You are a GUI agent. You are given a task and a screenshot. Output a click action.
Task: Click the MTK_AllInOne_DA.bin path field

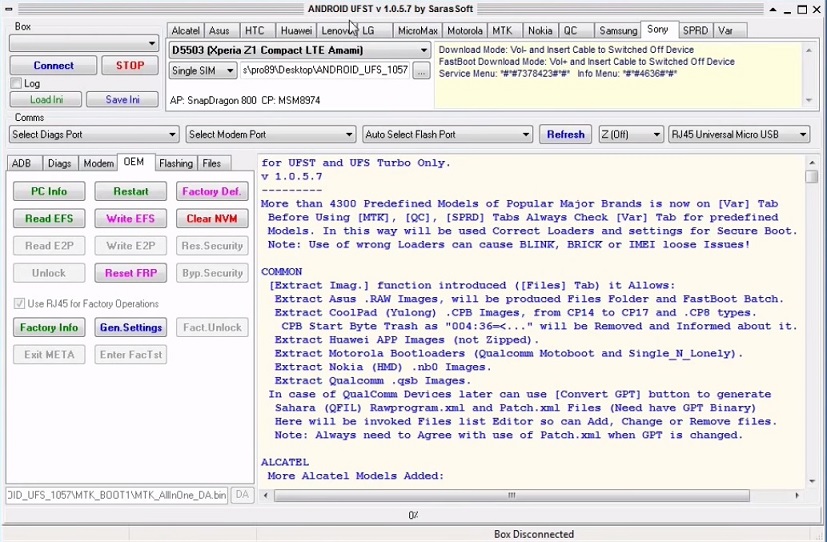[x=117, y=495]
